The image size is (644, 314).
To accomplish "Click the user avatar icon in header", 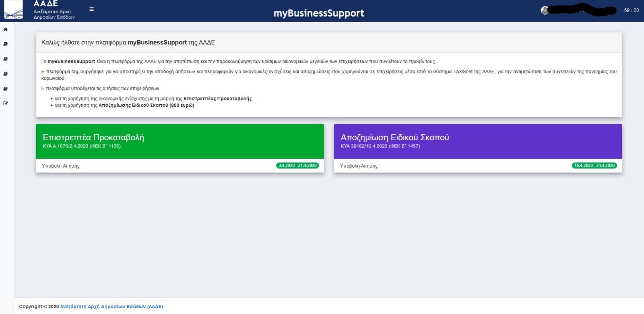I will (545, 10).
